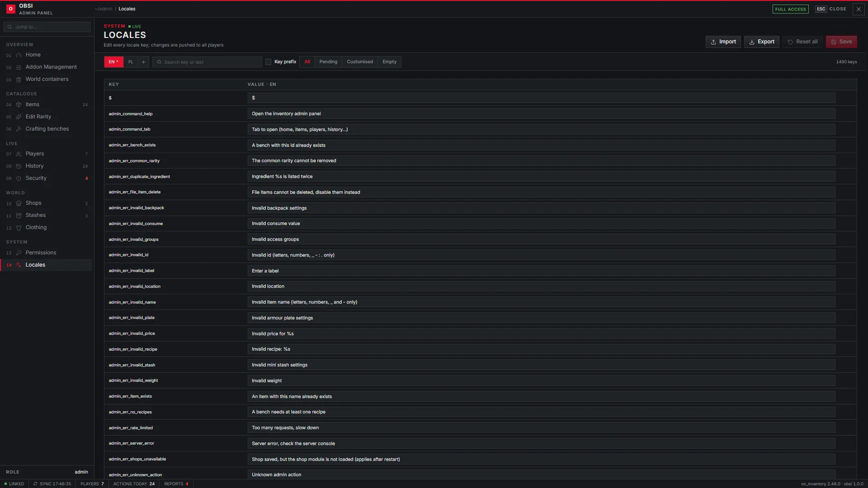This screenshot has width=868, height=488.
Task: Click admin_err_server_error key text
Action: tap(131, 443)
